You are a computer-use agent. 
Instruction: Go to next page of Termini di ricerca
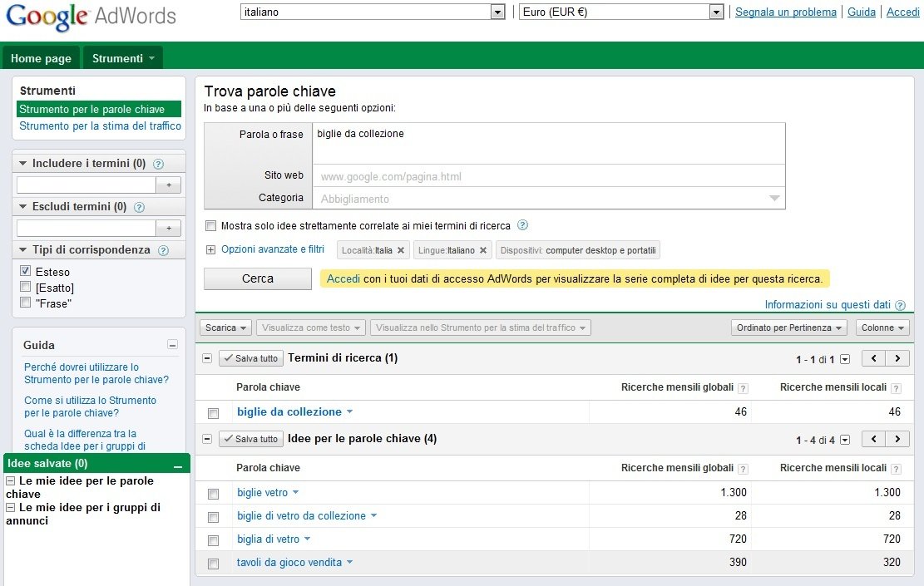click(897, 358)
